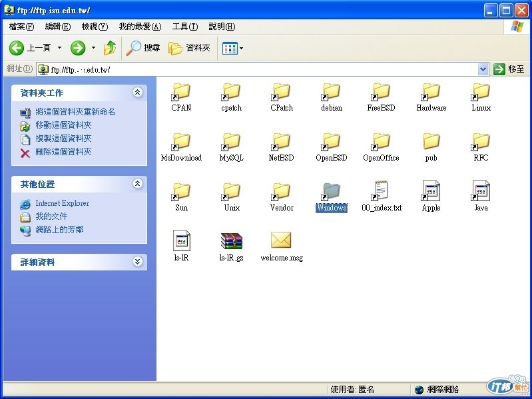The height and width of the screenshot is (399, 532).
Task: Click the Sun folder icon
Action: pos(181,192)
